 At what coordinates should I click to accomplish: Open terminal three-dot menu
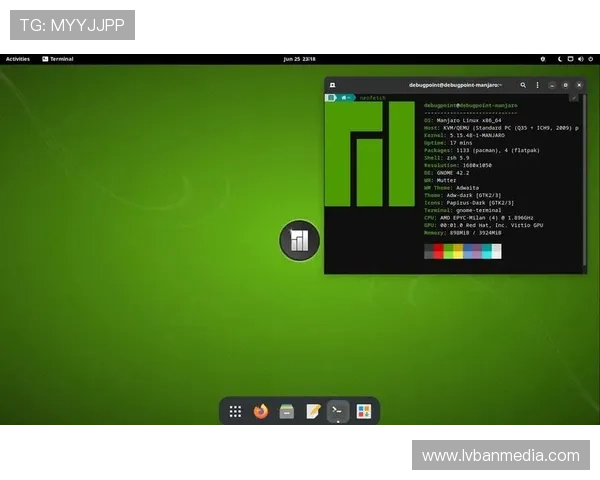(537, 85)
